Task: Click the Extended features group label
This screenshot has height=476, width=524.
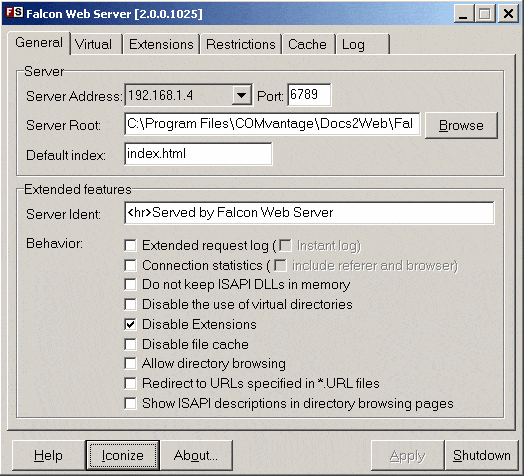Action: pos(78,189)
